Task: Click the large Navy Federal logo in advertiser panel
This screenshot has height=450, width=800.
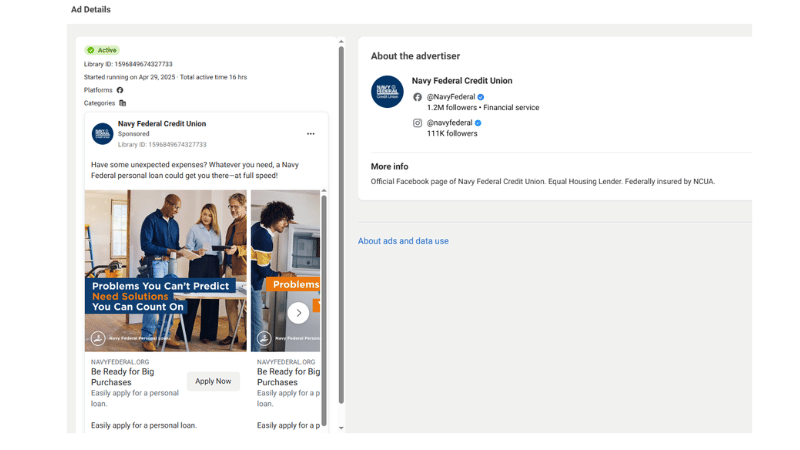Action: (387, 92)
